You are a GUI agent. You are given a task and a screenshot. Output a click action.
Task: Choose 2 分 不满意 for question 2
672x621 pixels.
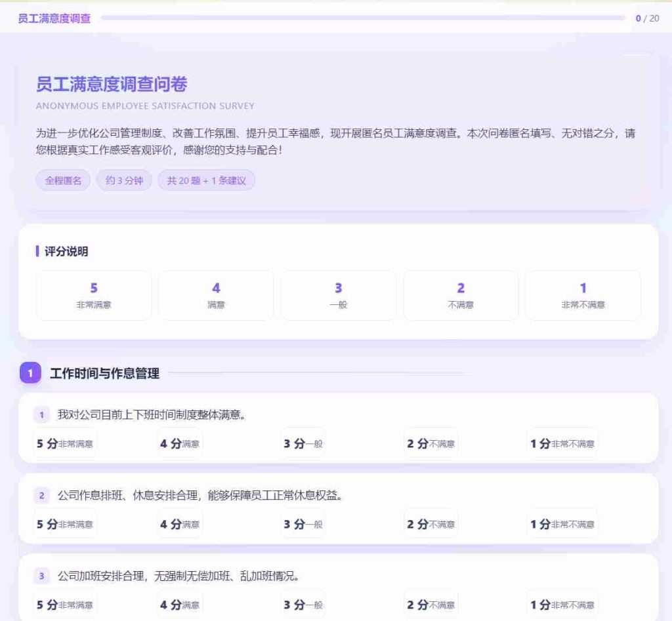coord(430,524)
